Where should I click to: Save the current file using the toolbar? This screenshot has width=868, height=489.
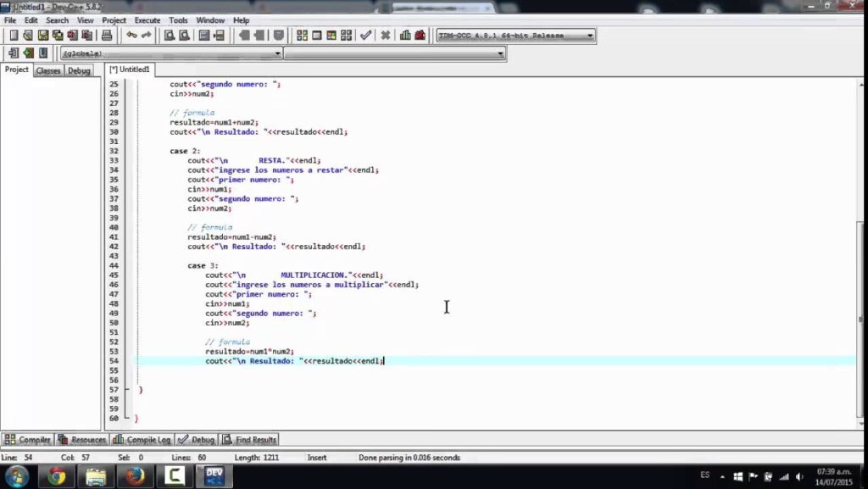point(43,36)
